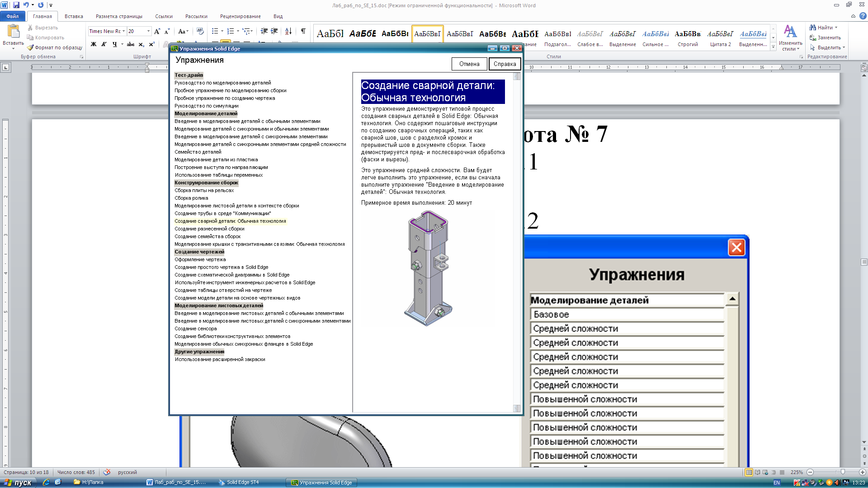The height and width of the screenshot is (488, 868).
Task: Select 'Создание сенсора' exercise
Action: [x=195, y=328]
